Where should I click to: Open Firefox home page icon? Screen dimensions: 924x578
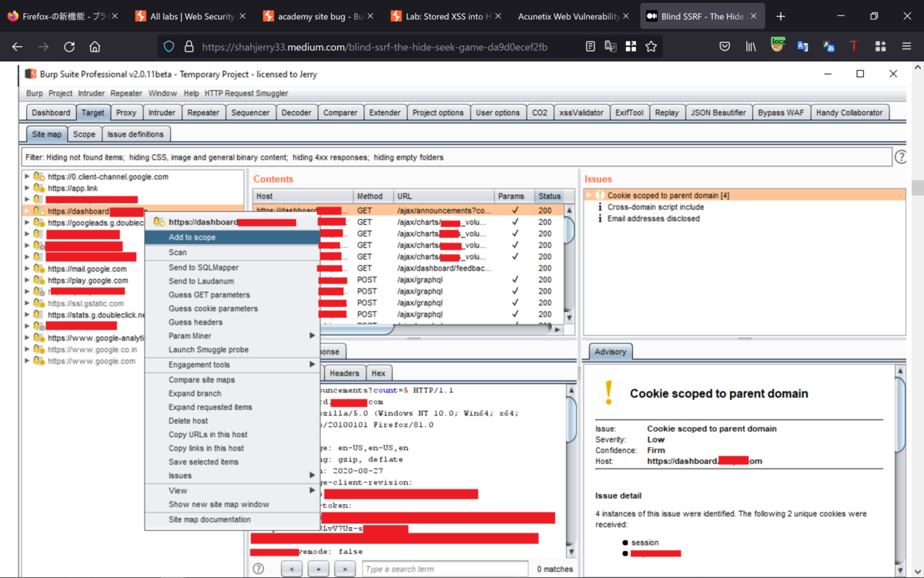pos(95,47)
